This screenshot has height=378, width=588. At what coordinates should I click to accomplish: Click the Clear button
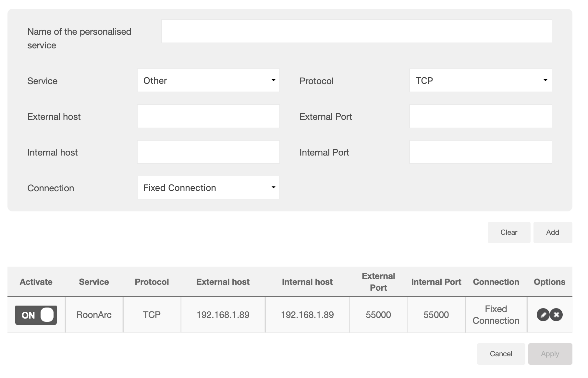pos(508,232)
